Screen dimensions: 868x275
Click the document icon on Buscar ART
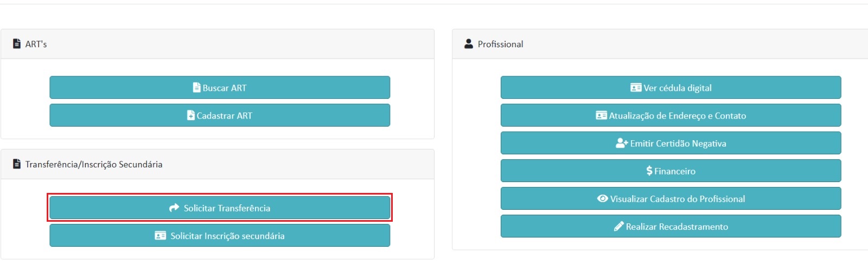pyautogui.click(x=196, y=87)
